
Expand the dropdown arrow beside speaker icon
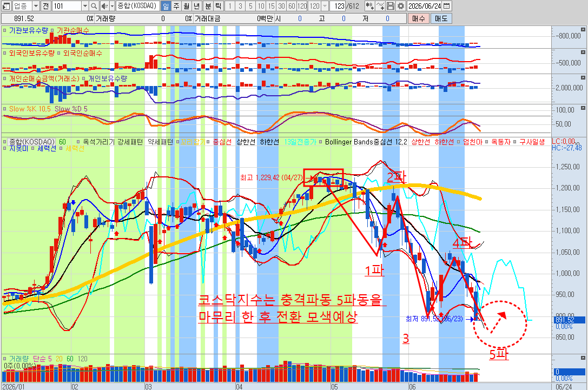tap(112, 6)
